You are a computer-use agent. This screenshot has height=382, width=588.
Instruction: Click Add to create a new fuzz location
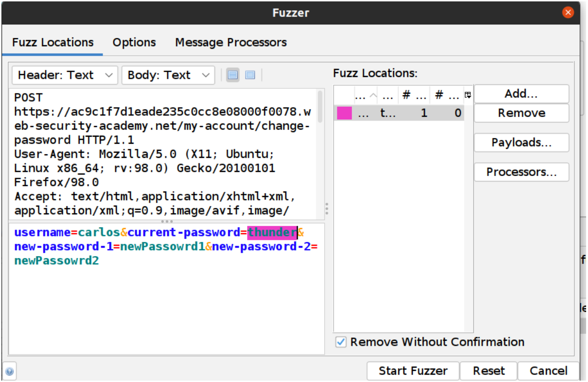coord(521,94)
